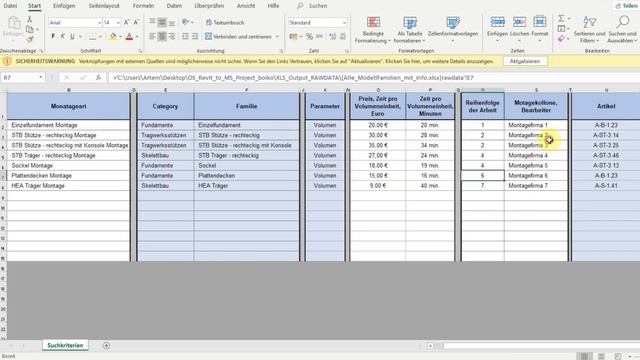Click the insert function fx icon
The width and height of the screenshot is (640, 360).
98,78
